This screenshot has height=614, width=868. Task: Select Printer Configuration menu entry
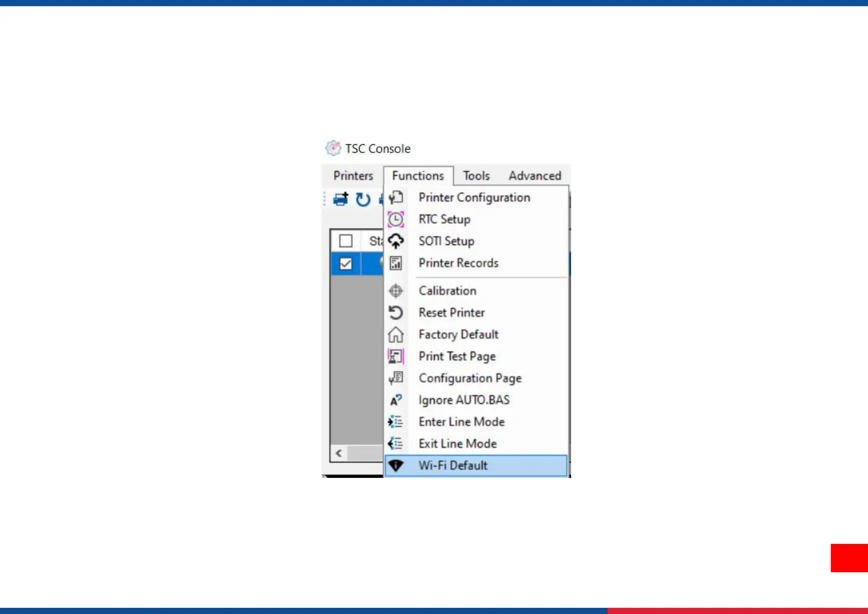point(476,197)
